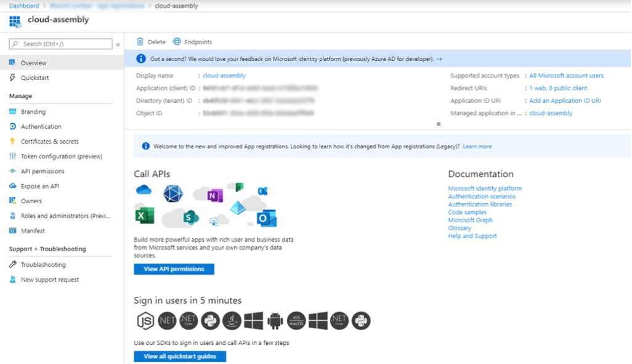Open the cloud-assembly display name link
The width and height of the screenshot is (632, 364).
click(x=224, y=75)
